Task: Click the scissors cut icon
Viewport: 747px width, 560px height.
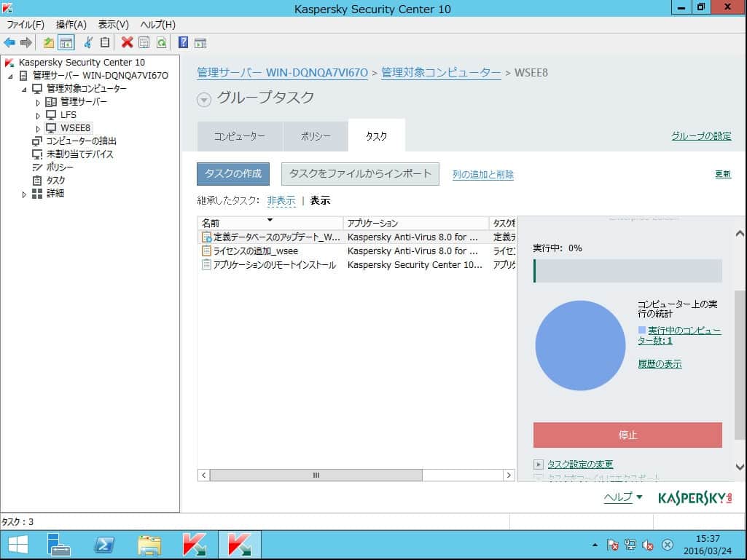Action: pos(88,43)
